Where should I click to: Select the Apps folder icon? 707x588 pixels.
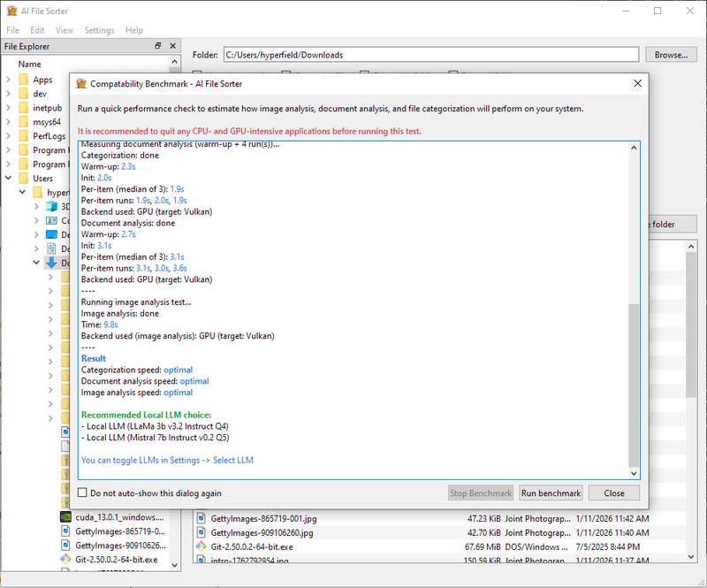click(x=24, y=80)
